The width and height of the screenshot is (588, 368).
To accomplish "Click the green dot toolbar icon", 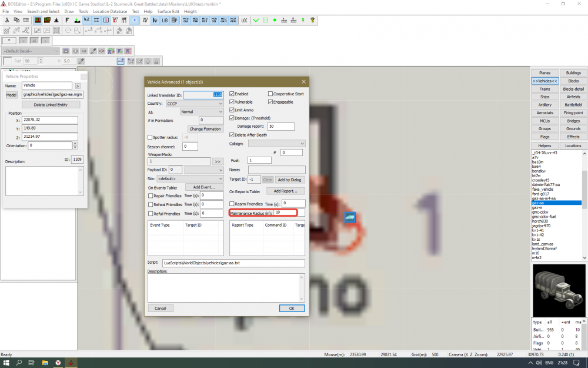I will (x=275, y=20).
